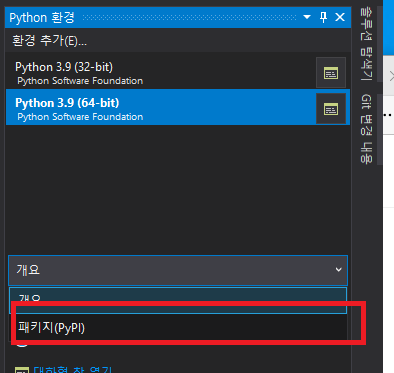Click the gray X at right edge
Screen dimensions: 394x373
(x=391, y=76)
